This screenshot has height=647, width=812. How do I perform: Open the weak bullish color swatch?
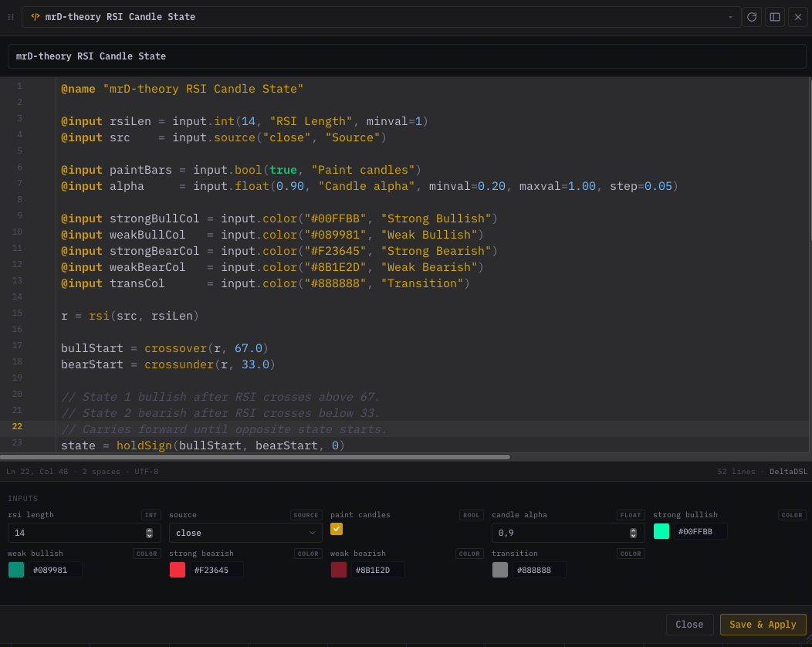click(16, 570)
